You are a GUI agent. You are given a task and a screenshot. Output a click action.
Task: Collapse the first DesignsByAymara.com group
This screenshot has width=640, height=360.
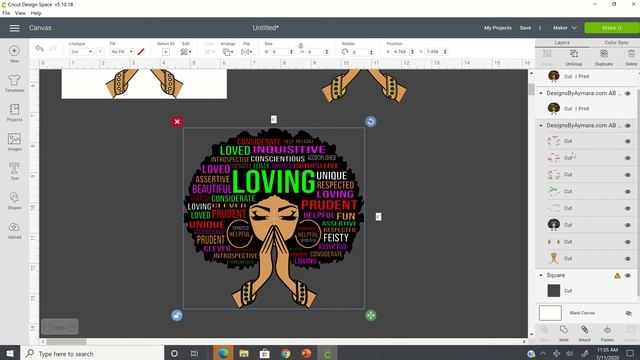click(541, 93)
